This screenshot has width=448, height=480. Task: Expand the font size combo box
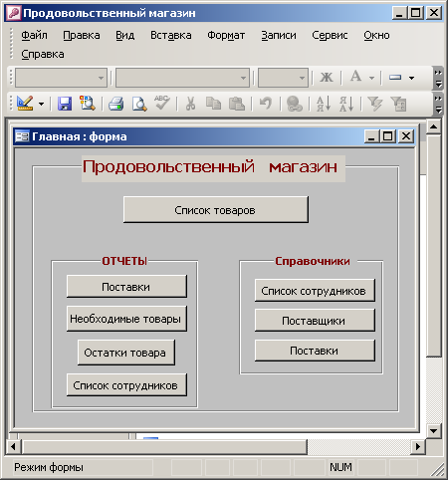[x=302, y=78]
